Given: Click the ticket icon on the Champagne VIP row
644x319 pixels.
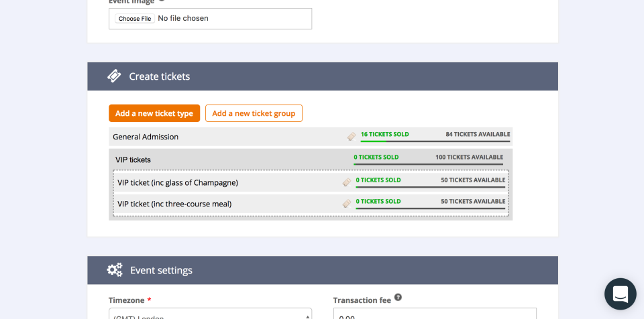Looking at the screenshot, I should point(347,182).
